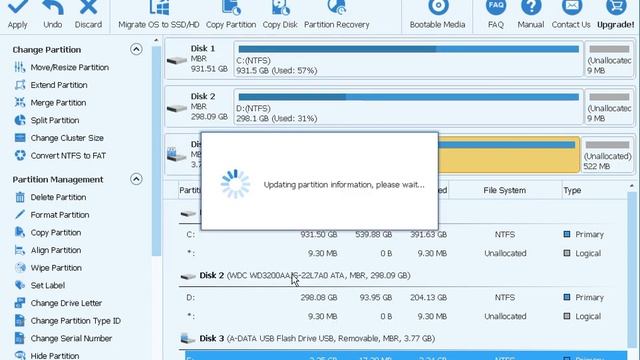Viewport: 640px width, 360px height.
Task: Select Disk 2 unallocated 9 MB block
Action: pyautogui.click(x=609, y=107)
